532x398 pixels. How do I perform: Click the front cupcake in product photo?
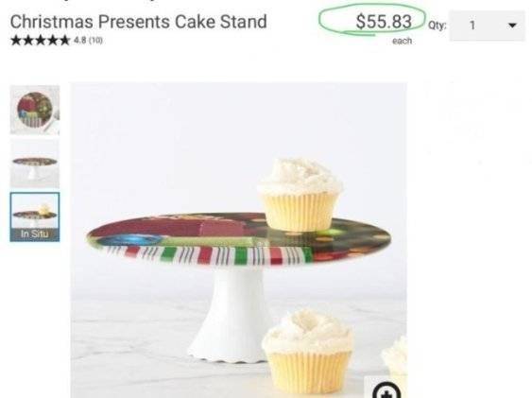coord(308,351)
